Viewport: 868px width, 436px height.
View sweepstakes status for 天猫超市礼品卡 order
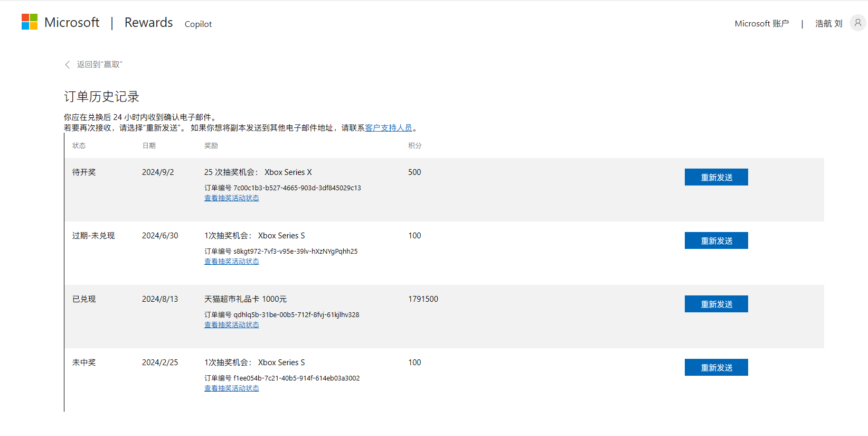coord(232,325)
